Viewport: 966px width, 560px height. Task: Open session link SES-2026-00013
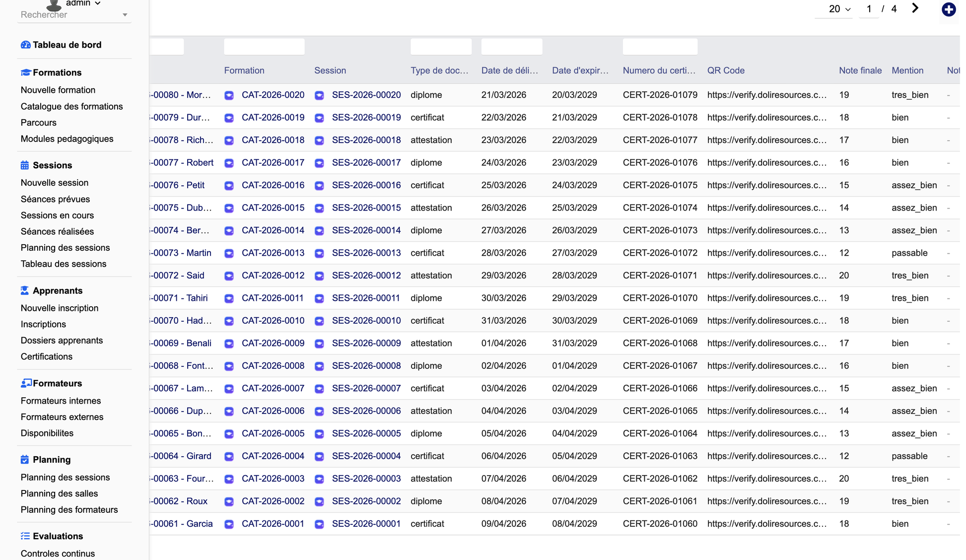[x=366, y=253]
